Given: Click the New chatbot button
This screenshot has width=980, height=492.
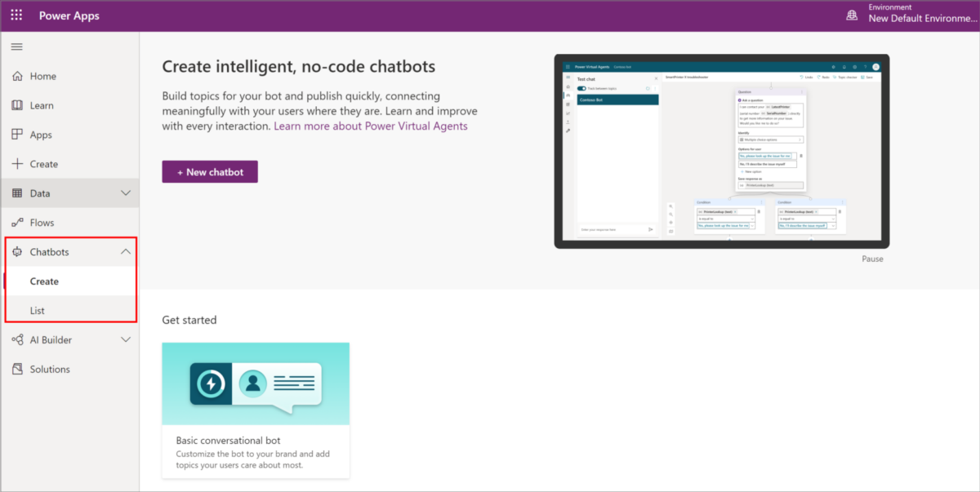Looking at the screenshot, I should [x=209, y=171].
